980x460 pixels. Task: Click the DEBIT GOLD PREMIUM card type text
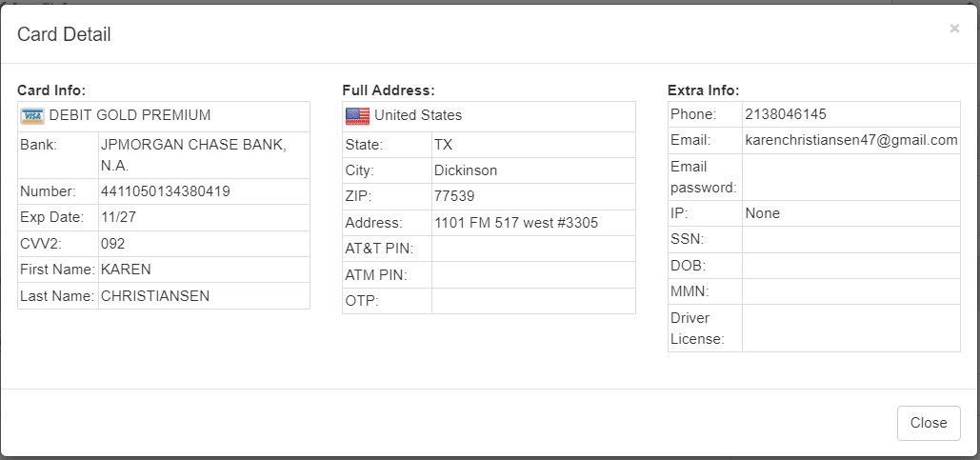[x=130, y=115]
